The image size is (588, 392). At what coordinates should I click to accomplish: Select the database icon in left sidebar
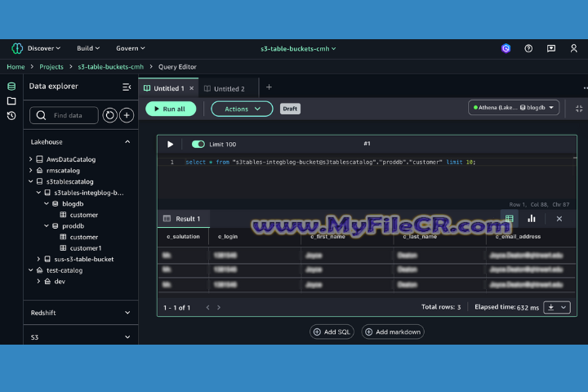[x=11, y=87]
